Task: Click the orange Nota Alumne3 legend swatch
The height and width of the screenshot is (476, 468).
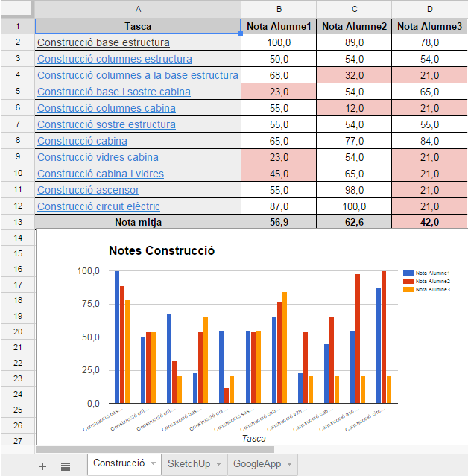Action: (x=408, y=289)
